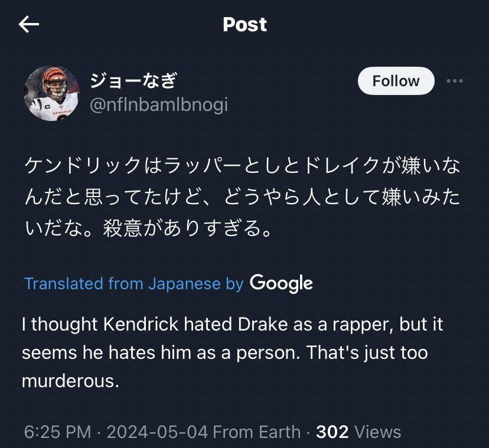Open profile via ジョーなぎ display name
The width and height of the screenshot is (489, 448).
133,80
